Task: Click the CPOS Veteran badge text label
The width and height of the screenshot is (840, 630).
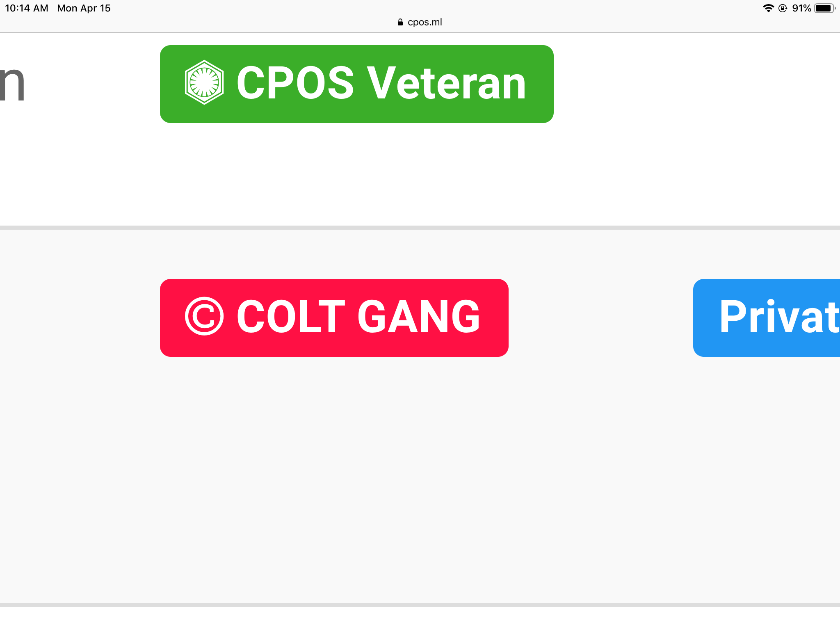Action: [381, 83]
